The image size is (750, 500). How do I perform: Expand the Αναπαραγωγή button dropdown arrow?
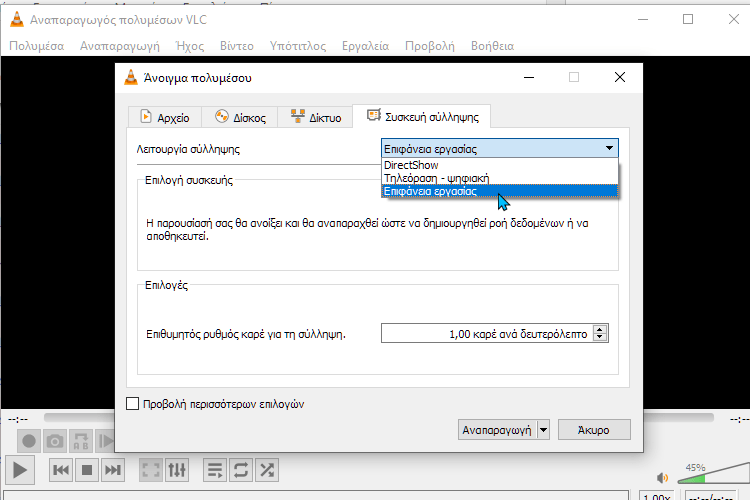pyautogui.click(x=543, y=430)
